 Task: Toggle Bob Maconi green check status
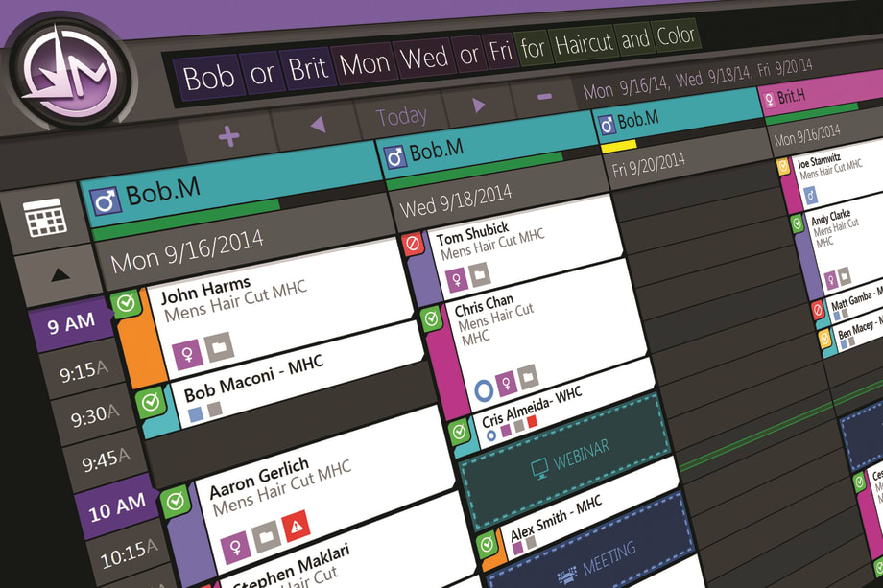pyautogui.click(x=150, y=402)
